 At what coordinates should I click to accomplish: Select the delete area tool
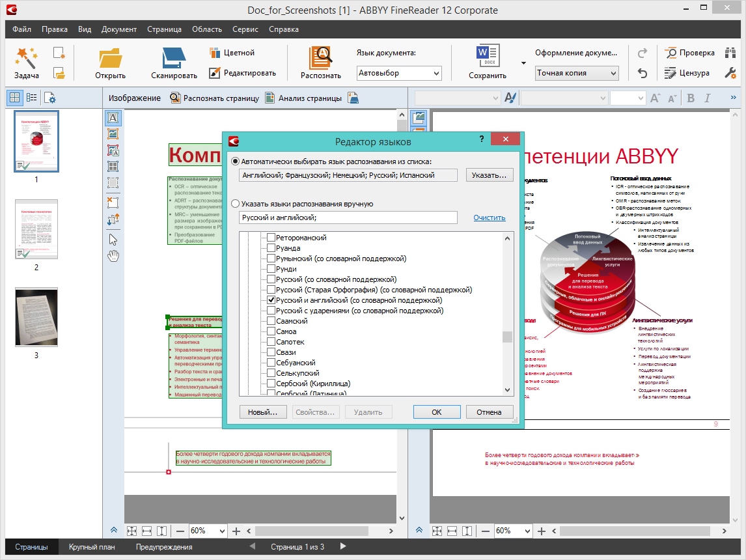113,203
